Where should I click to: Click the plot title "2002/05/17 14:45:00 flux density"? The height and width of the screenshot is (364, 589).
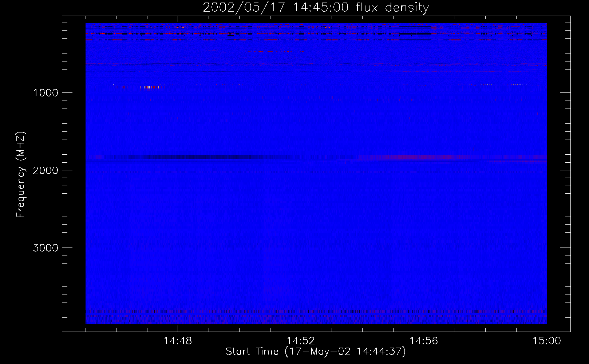316,8
